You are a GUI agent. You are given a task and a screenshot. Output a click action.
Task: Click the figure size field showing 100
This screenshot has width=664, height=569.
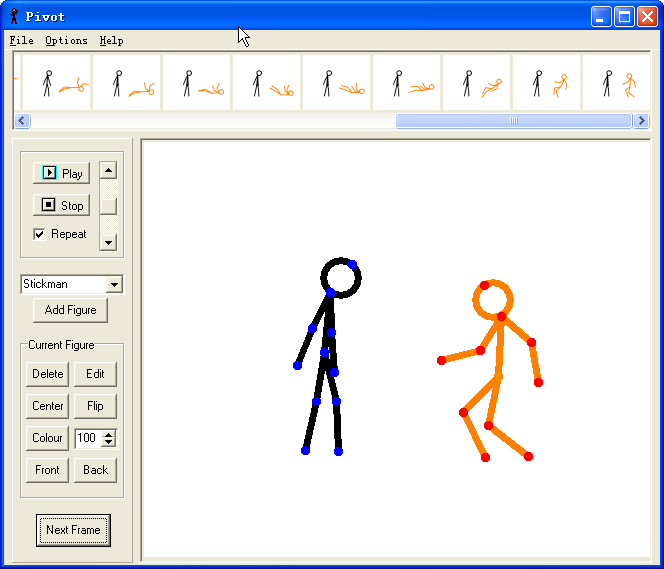point(88,438)
